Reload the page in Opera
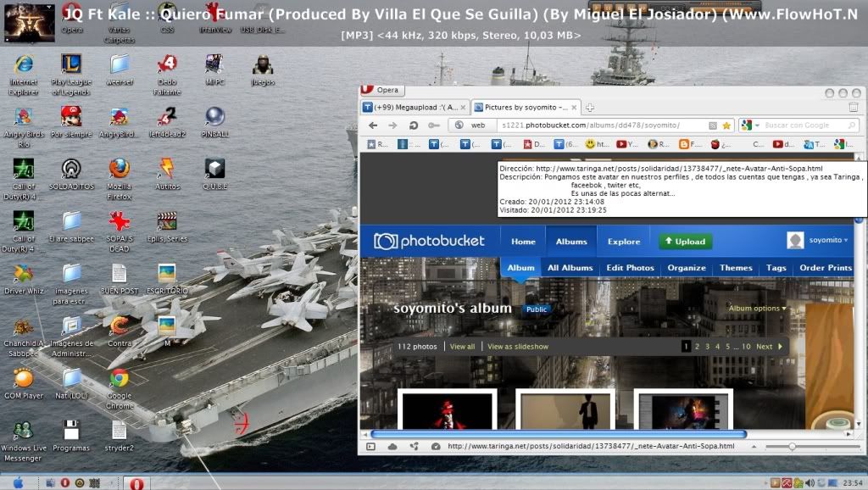 click(x=413, y=125)
